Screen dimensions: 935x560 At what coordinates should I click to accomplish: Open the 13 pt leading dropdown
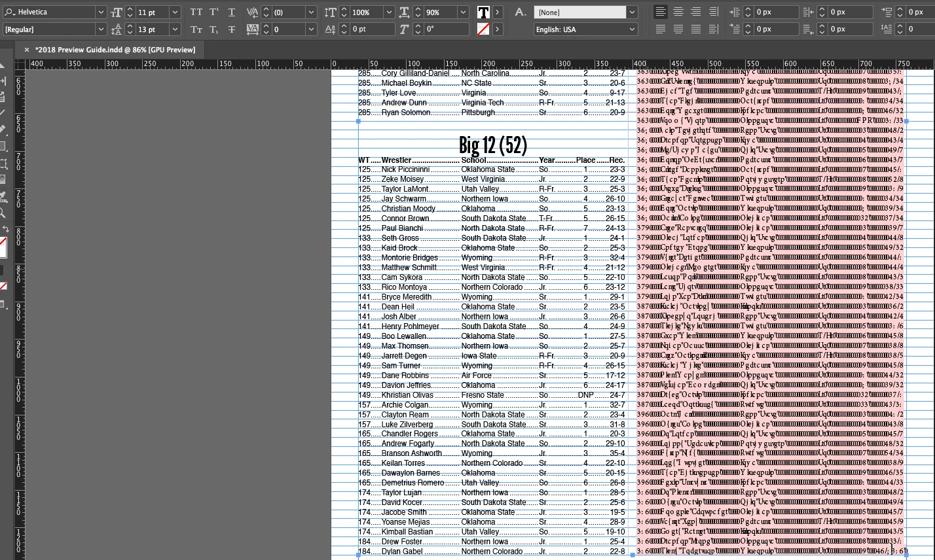pyautogui.click(x=175, y=29)
